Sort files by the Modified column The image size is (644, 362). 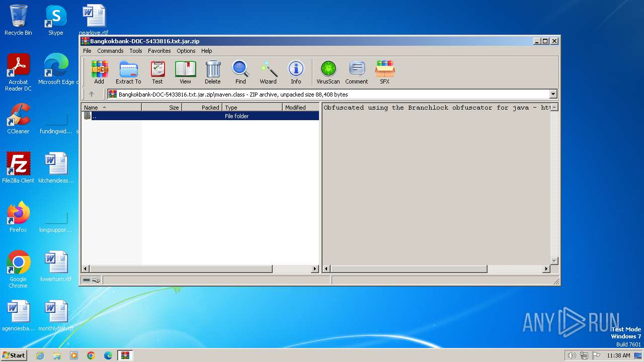[x=301, y=108]
